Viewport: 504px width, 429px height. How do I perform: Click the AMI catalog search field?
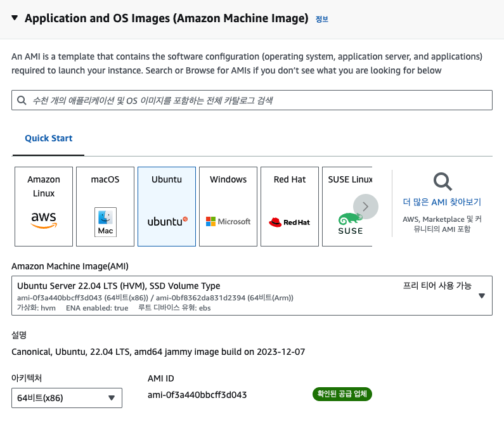[x=252, y=100]
